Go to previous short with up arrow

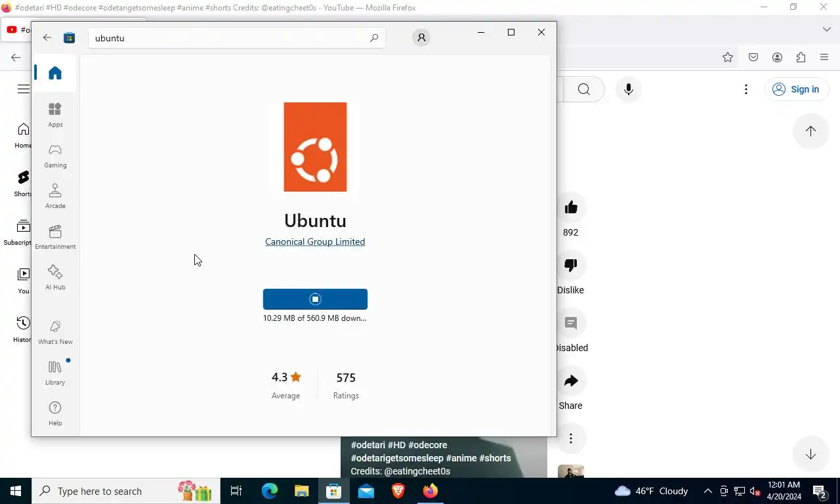pos(810,131)
